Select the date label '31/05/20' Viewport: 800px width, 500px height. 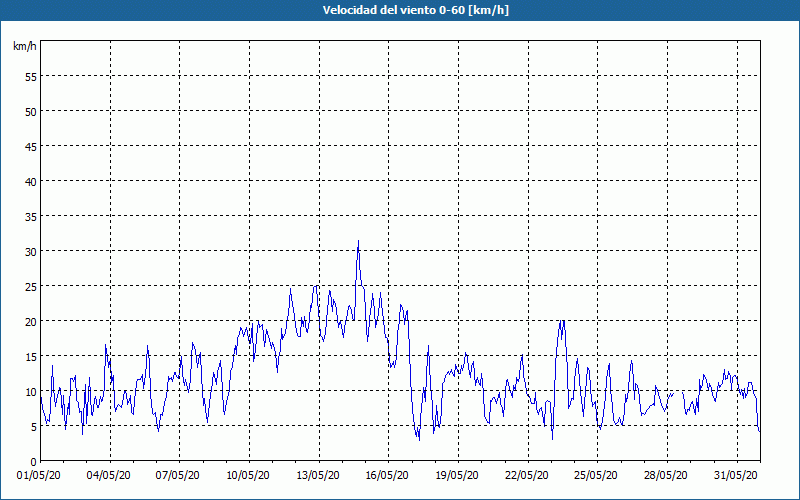point(736,475)
